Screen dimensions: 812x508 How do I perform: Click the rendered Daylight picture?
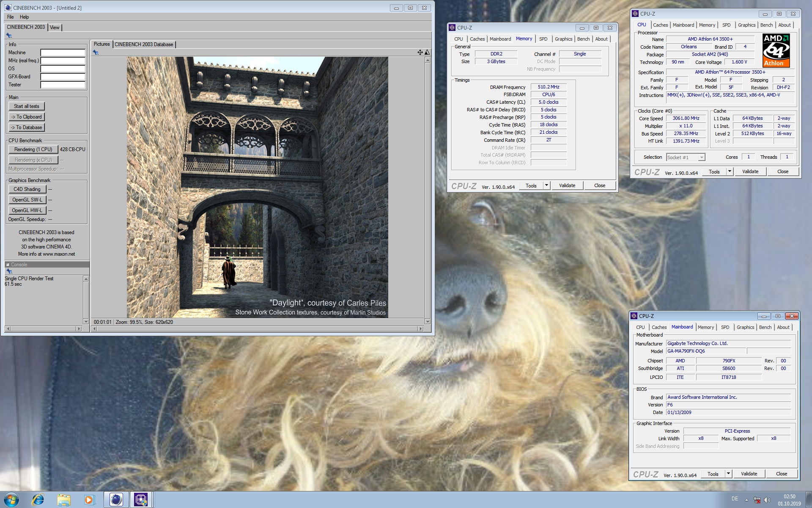click(257, 187)
